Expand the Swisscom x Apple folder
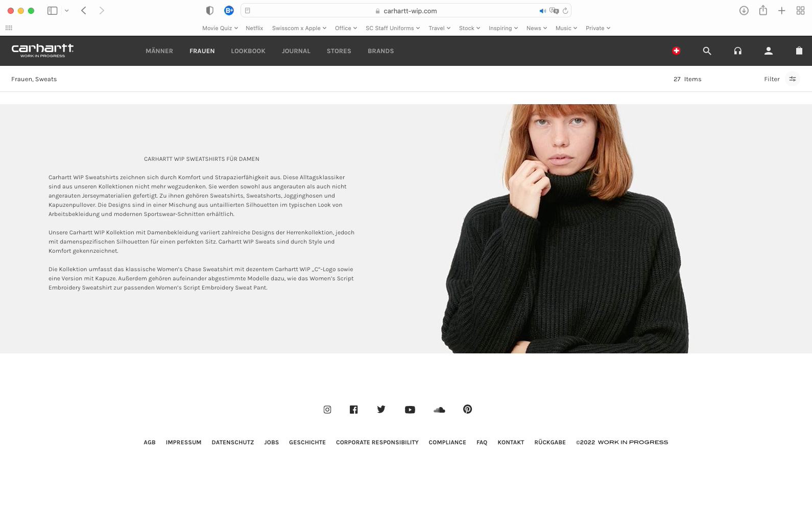The width and height of the screenshot is (812, 526). 299,28
